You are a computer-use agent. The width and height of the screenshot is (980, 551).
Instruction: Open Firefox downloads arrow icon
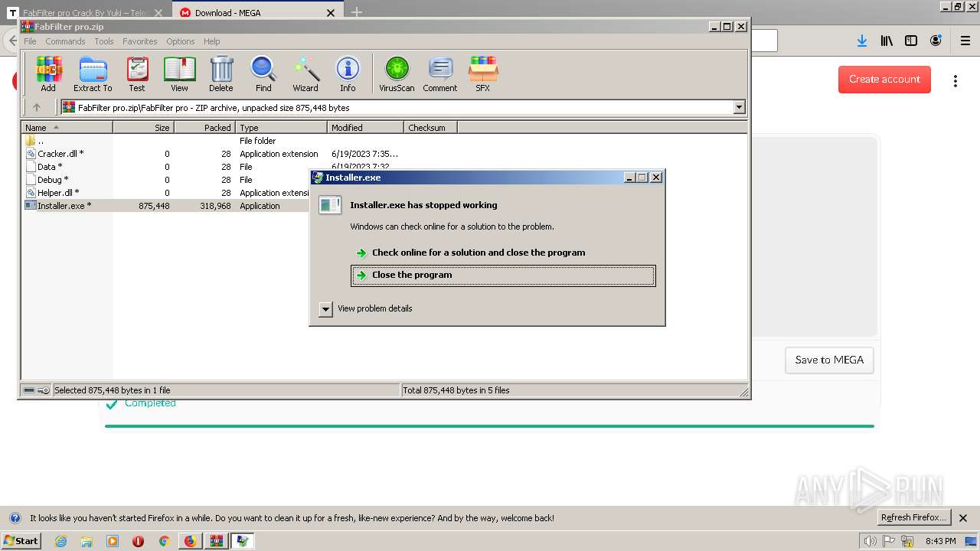pyautogui.click(x=862, y=41)
